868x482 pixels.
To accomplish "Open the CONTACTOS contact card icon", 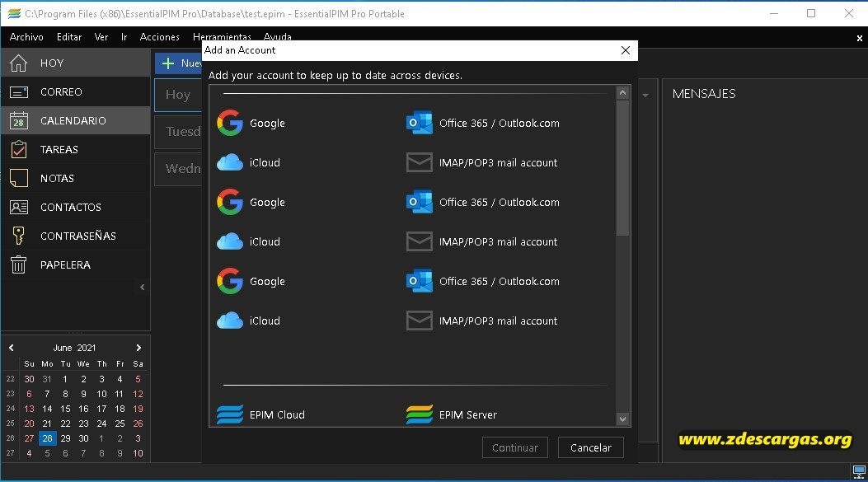I will 18,207.
